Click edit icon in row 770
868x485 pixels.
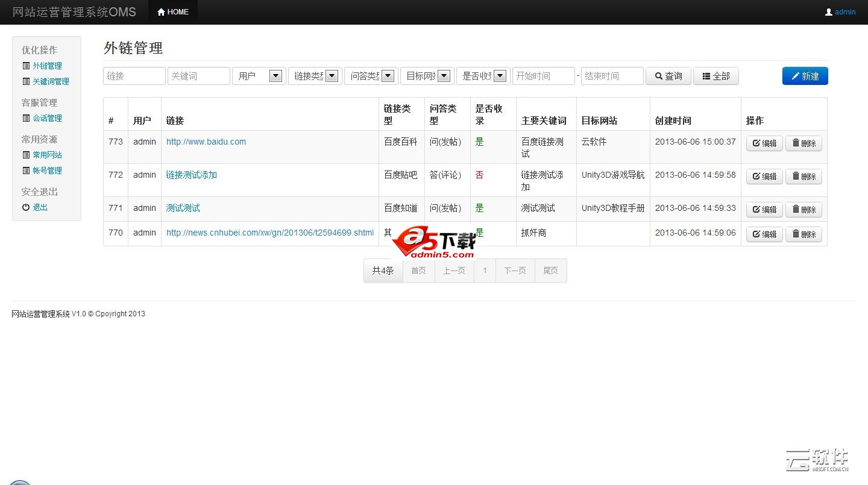(x=756, y=234)
